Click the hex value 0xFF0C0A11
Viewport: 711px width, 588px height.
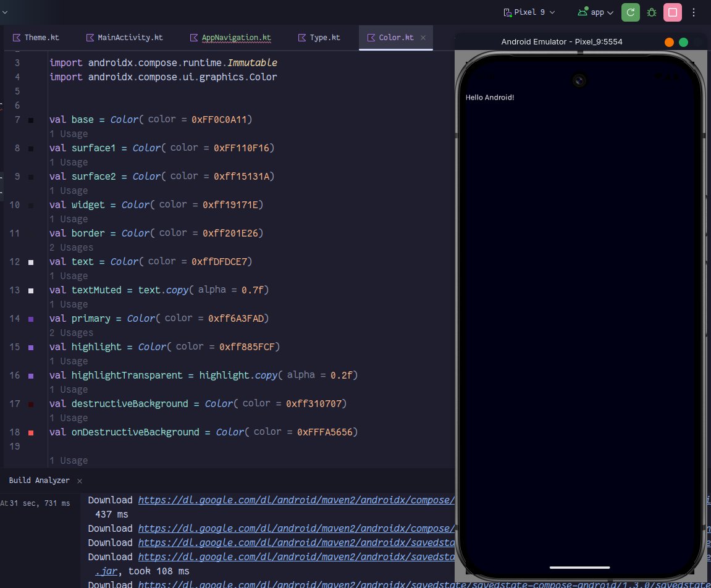tap(219, 120)
